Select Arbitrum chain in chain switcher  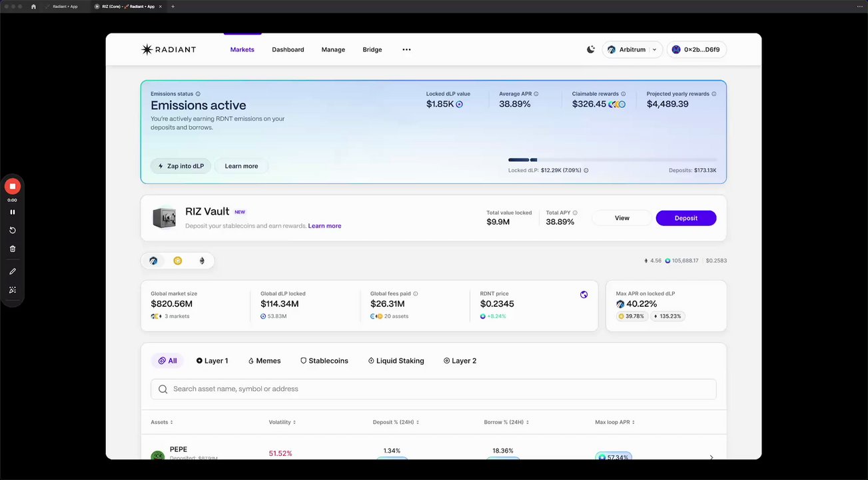tap(153, 261)
